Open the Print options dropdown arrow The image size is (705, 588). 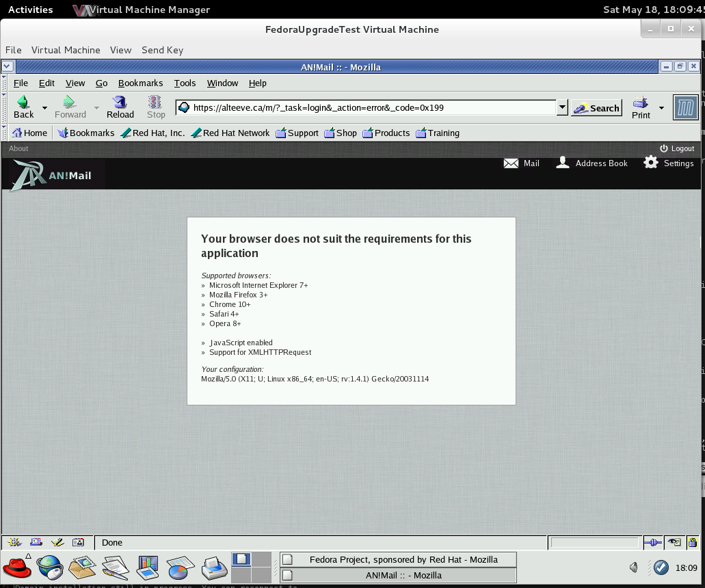coord(661,108)
